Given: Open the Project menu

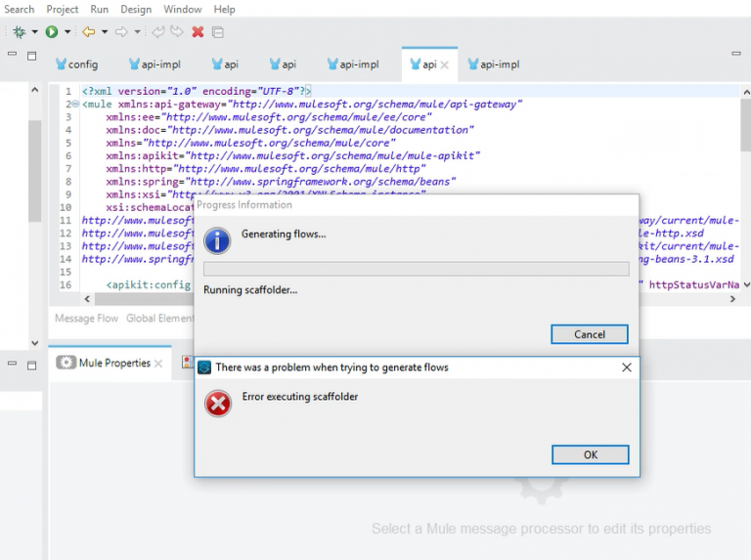Looking at the screenshot, I should click(x=63, y=9).
